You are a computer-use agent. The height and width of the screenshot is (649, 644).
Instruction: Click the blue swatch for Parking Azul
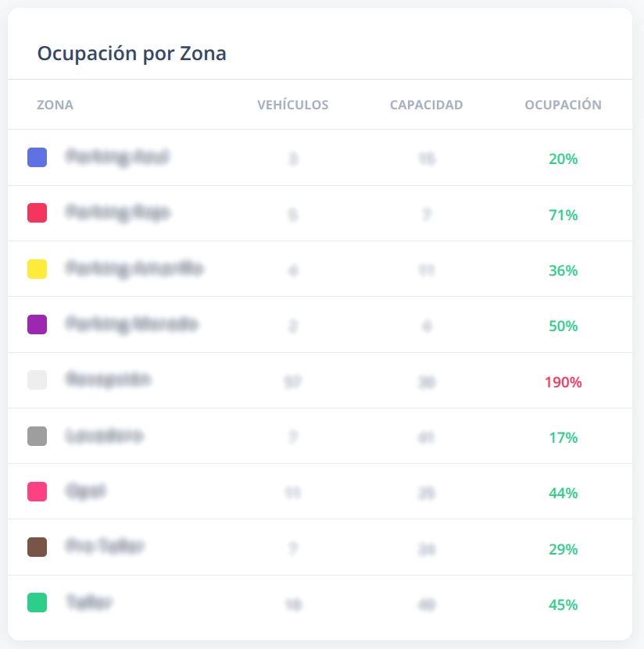point(36,158)
